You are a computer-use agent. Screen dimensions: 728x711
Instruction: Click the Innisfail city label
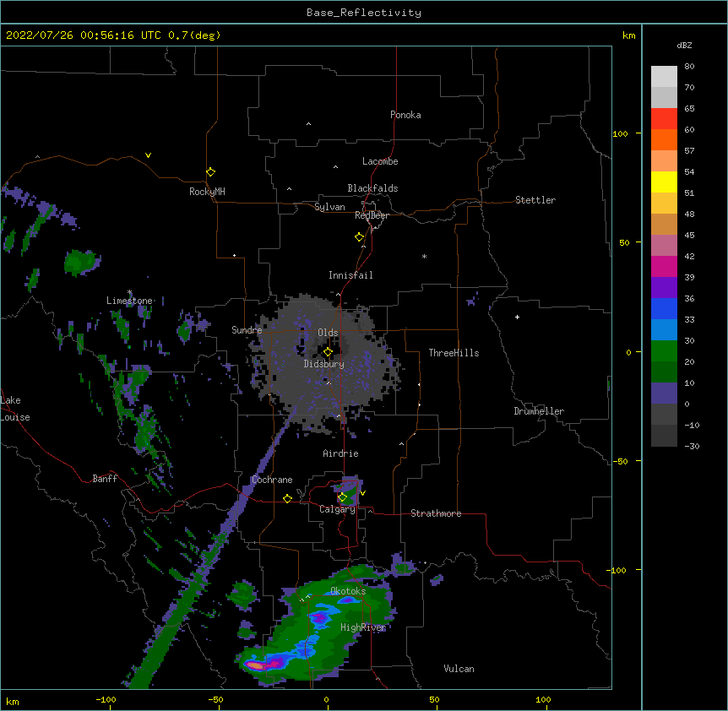point(350,275)
